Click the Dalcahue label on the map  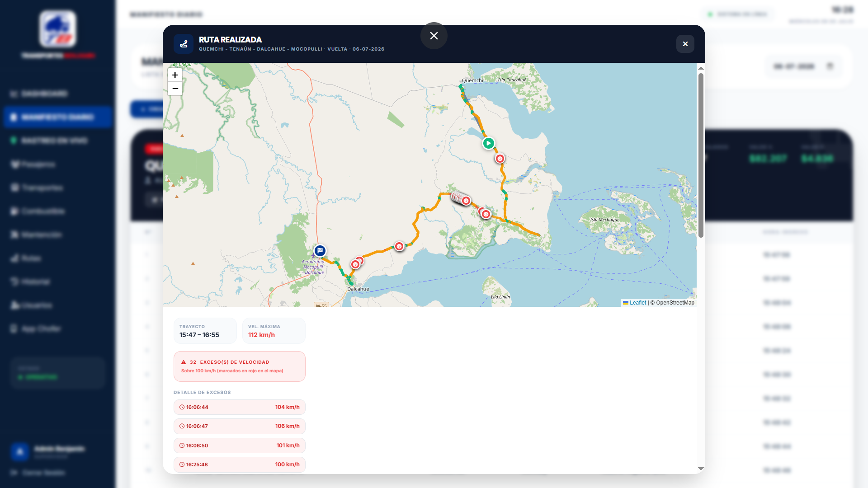click(x=358, y=289)
